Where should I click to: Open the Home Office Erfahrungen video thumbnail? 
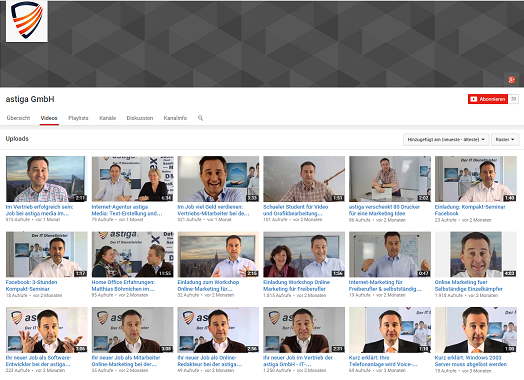133,254
